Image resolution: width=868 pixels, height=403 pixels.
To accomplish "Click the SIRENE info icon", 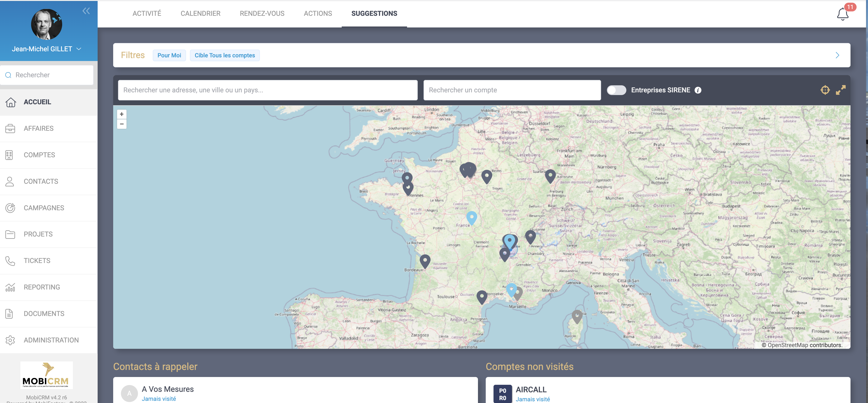I will (x=698, y=90).
